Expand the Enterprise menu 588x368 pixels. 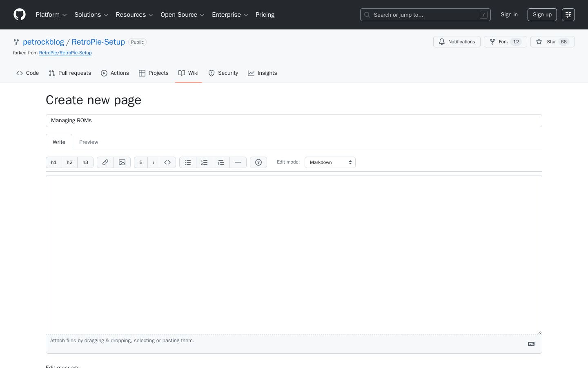[230, 15]
